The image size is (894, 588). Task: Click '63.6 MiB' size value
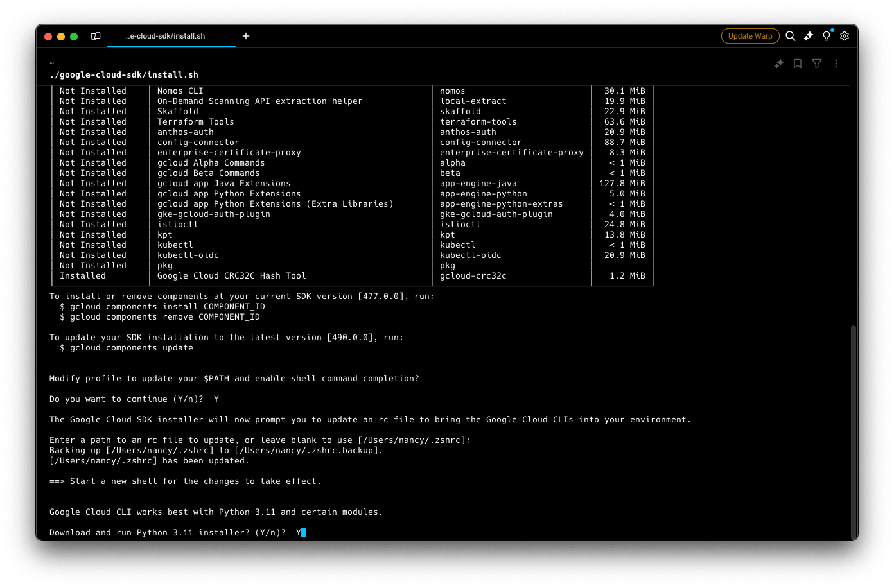click(625, 122)
